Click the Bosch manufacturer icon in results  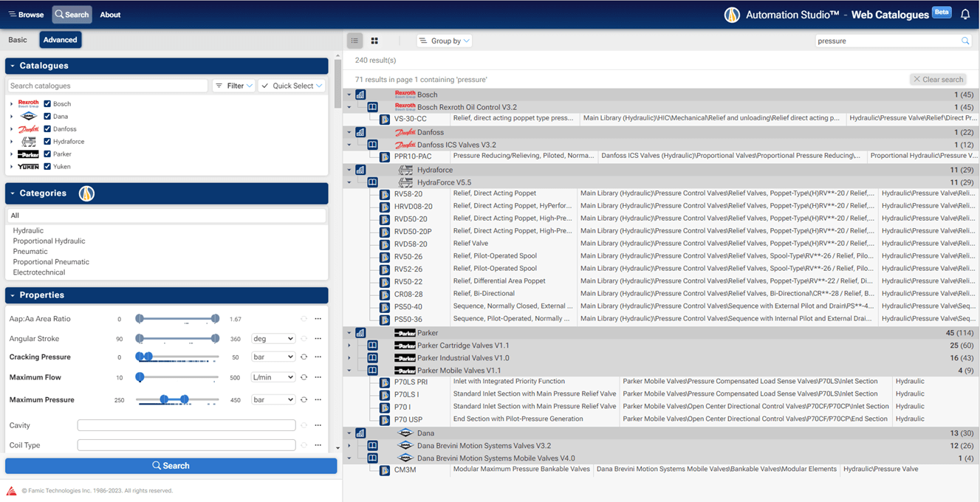[360, 94]
